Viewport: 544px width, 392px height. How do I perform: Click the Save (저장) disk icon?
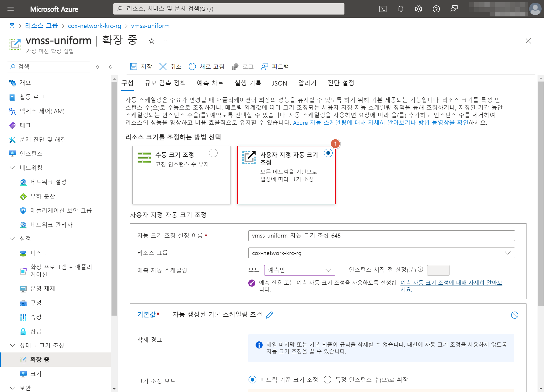pyautogui.click(x=134, y=66)
